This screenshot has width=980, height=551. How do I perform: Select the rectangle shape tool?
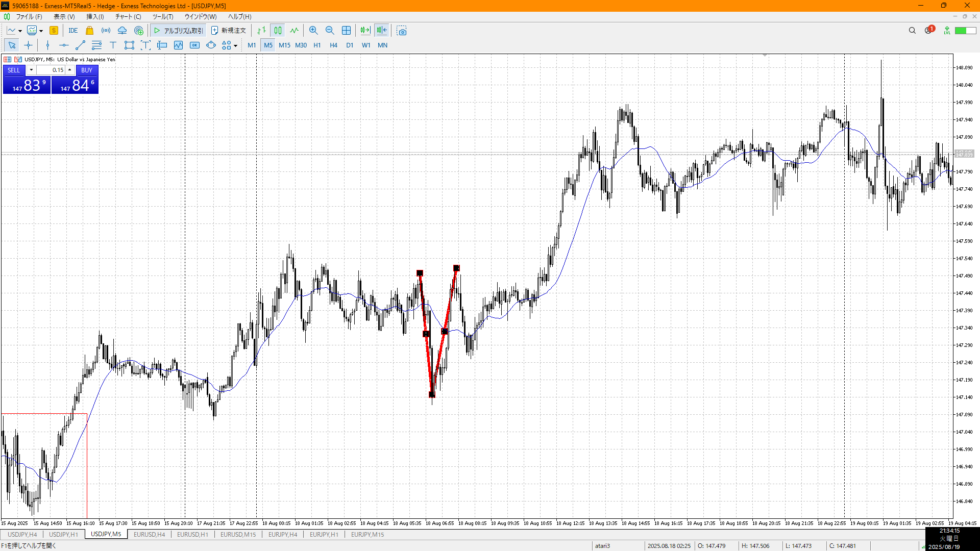tap(129, 45)
